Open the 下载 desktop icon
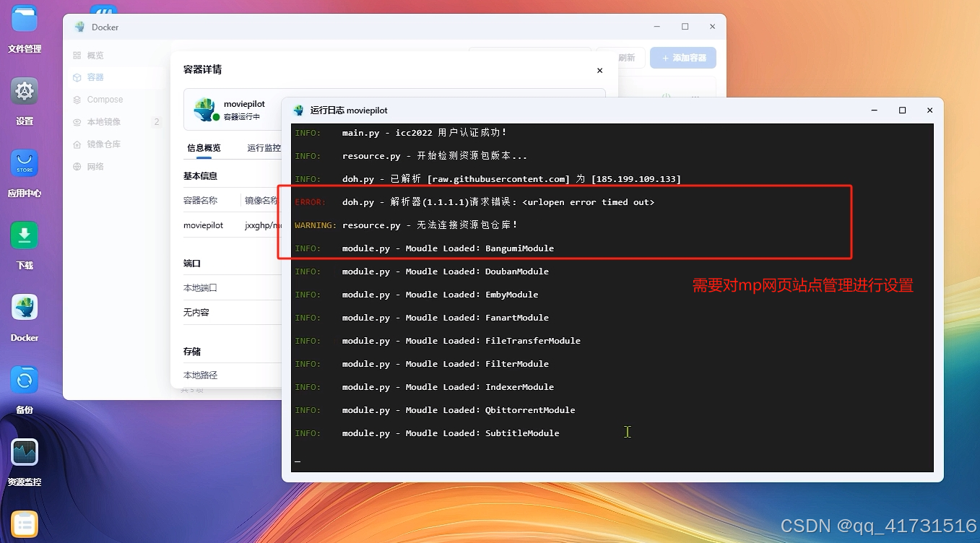The width and height of the screenshot is (980, 543). (25, 235)
